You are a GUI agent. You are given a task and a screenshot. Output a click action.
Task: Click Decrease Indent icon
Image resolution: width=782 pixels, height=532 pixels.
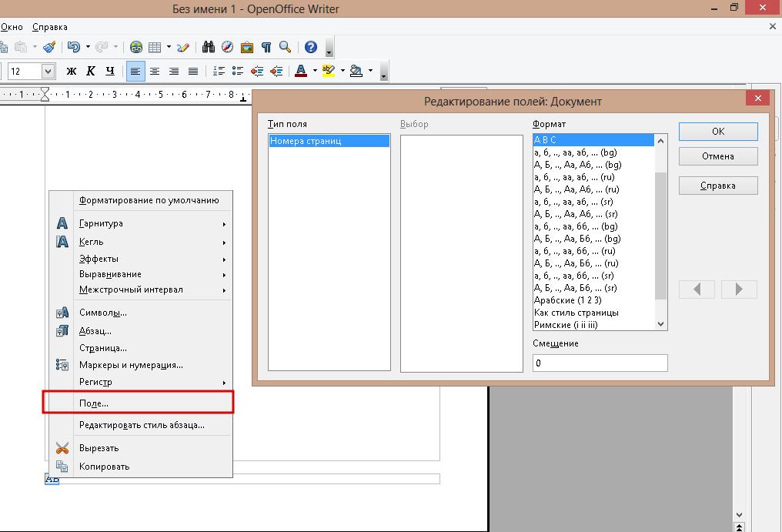[x=257, y=72]
